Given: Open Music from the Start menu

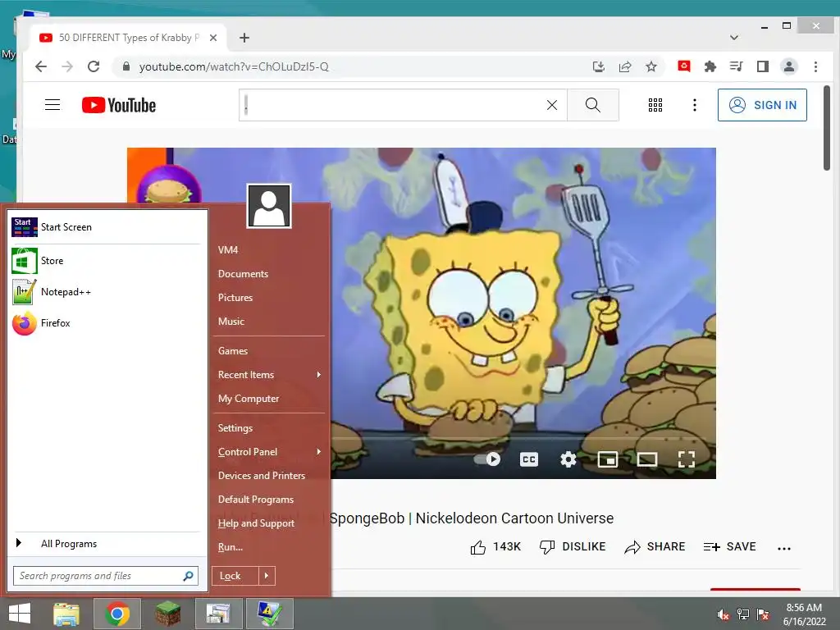Looking at the screenshot, I should coord(269,322).
